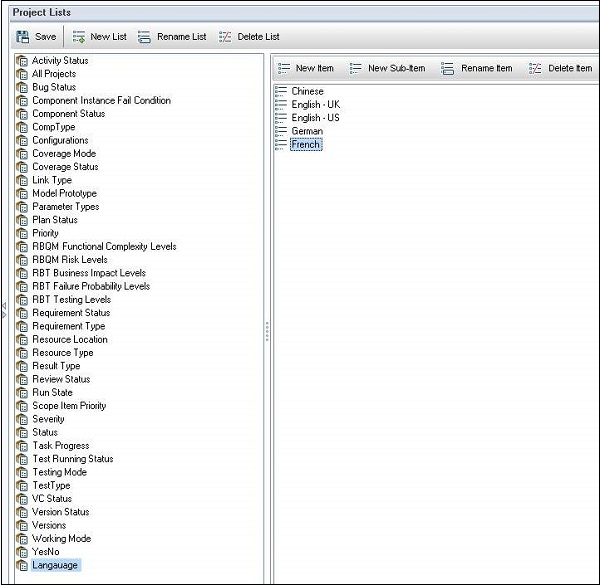Image resolution: width=600 pixels, height=585 pixels.
Task: Select the Langauage list entry
Action: [x=54, y=565]
